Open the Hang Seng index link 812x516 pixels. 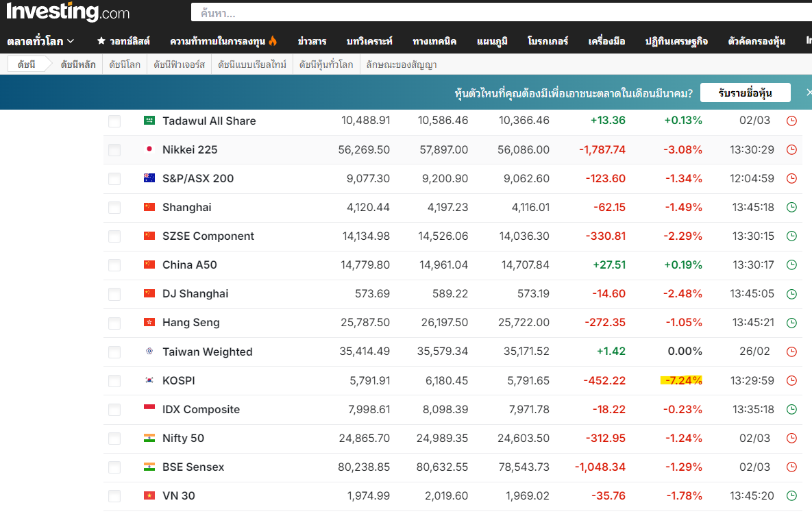[191, 323]
